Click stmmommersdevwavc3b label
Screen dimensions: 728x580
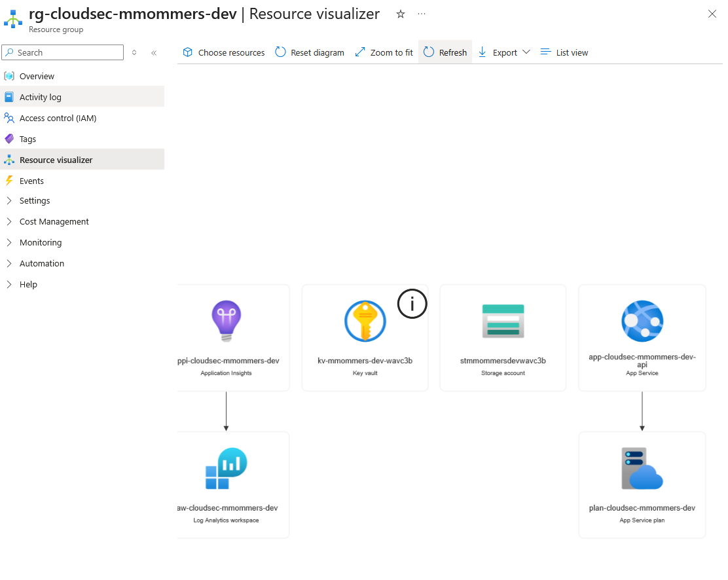click(503, 361)
